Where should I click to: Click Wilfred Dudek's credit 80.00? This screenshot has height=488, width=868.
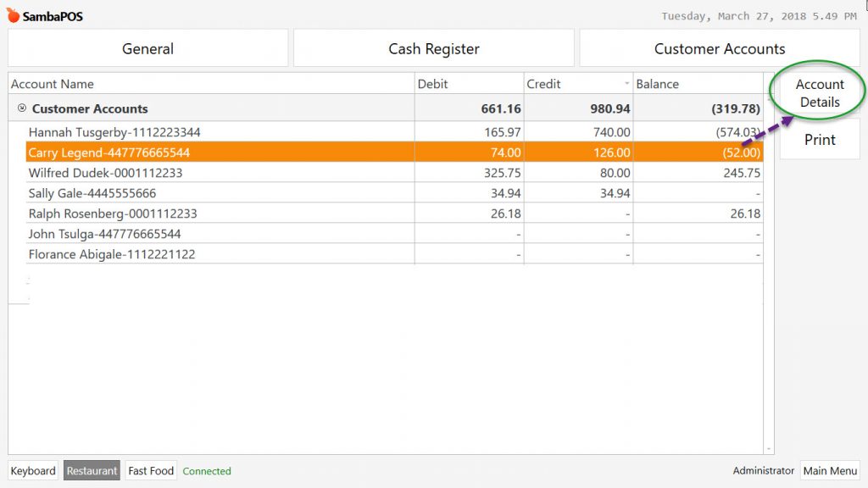pyautogui.click(x=615, y=173)
